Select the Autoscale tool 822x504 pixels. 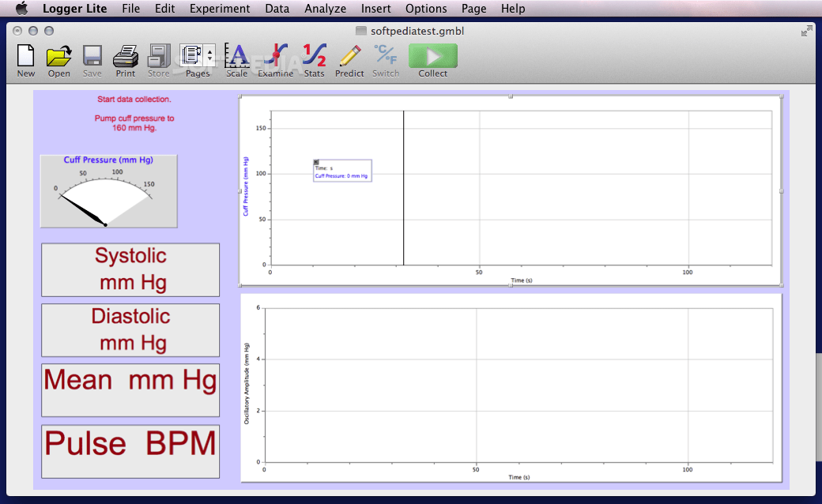click(x=236, y=57)
